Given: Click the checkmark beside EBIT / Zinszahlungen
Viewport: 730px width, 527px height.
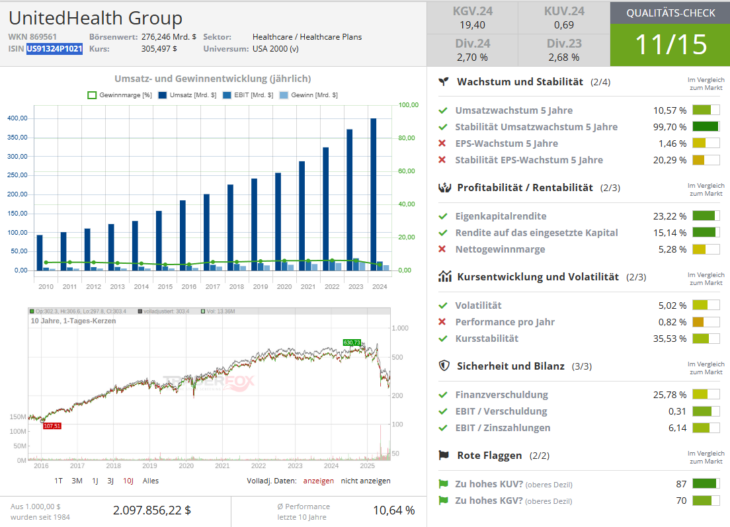Looking at the screenshot, I should pos(443,428).
